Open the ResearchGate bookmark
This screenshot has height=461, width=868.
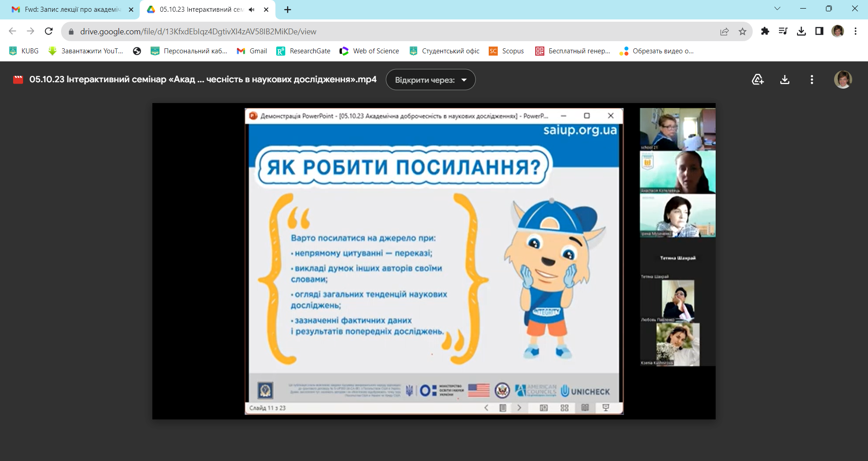(303, 51)
